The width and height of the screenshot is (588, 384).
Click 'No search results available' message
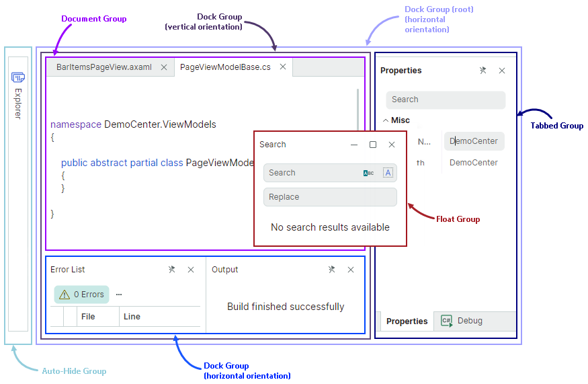[x=331, y=227]
